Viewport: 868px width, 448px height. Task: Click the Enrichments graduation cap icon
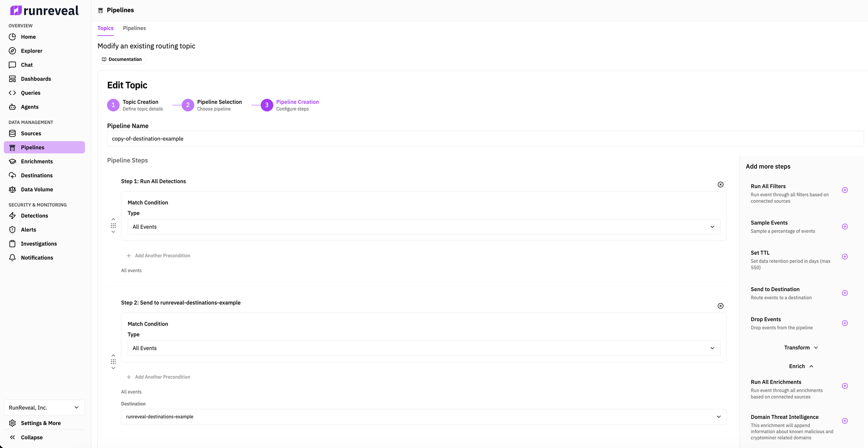(13, 161)
